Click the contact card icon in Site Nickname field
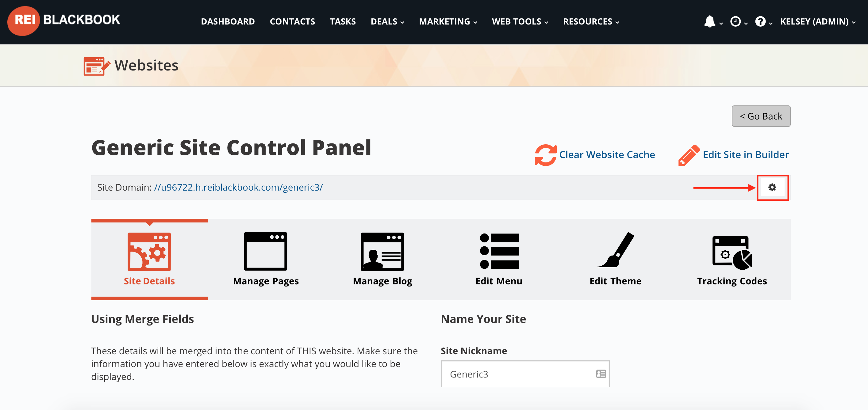868x410 pixels. (x=601, y=374)
